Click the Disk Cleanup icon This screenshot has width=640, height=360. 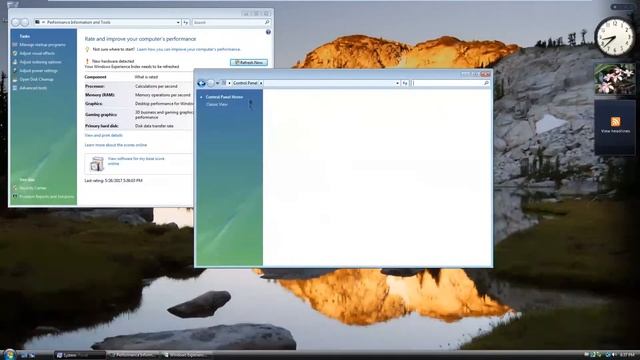[x=15, y=79]
